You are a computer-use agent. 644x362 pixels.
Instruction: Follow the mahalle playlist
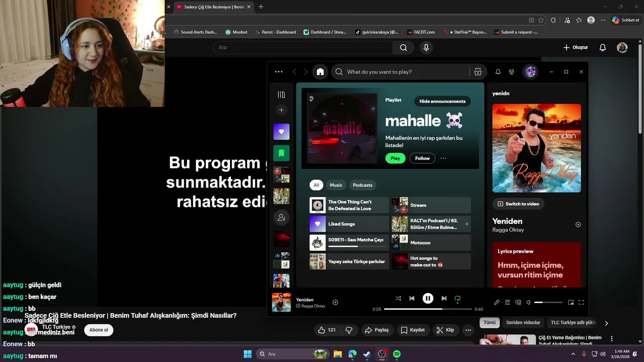[422, 158]
